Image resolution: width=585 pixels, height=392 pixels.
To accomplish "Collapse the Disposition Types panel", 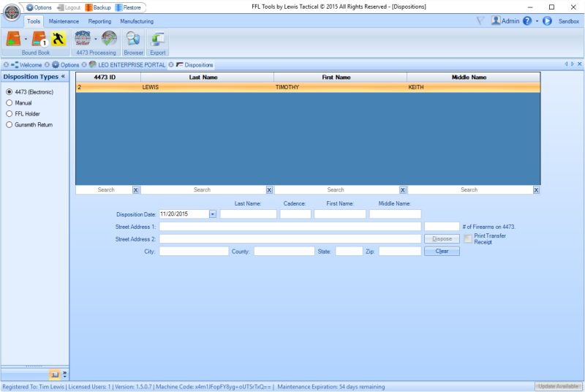I will pyautogui.click(x=63, y=77).
